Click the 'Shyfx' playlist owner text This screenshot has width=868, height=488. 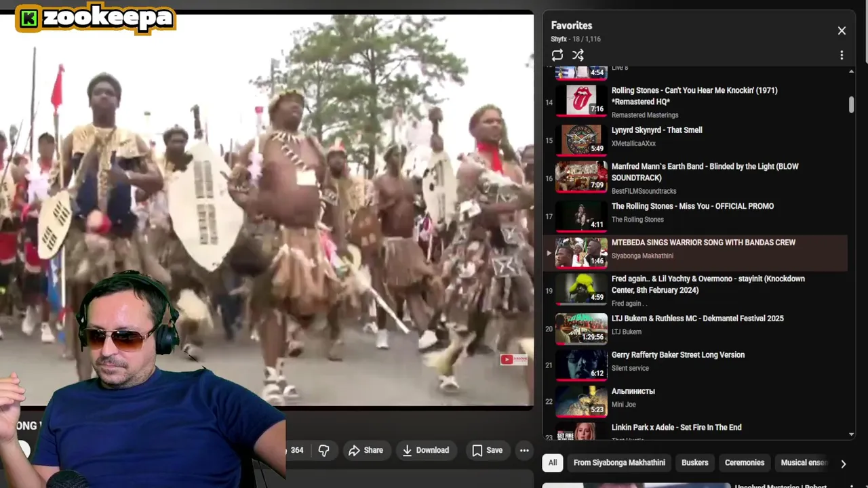click(x=559, y=39)
